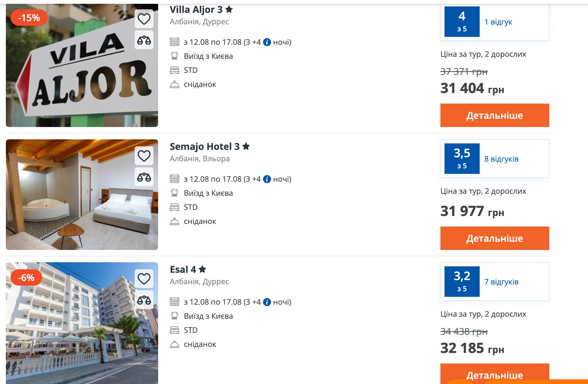Compare Esal hotel using scales icon
The width and height of the screenshot is (588, 384).
click(x=144, y=300)
